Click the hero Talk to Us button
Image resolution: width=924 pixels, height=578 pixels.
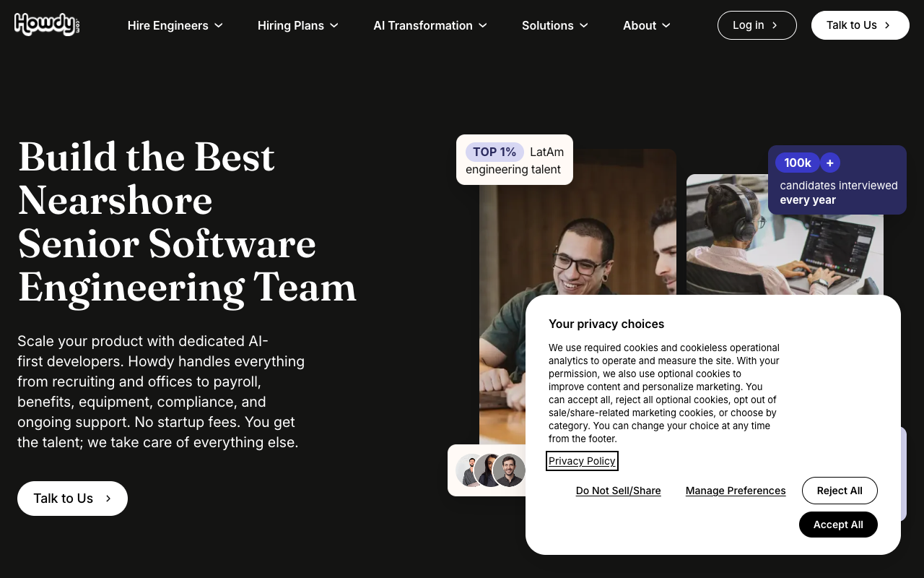[x=72, y=499]
